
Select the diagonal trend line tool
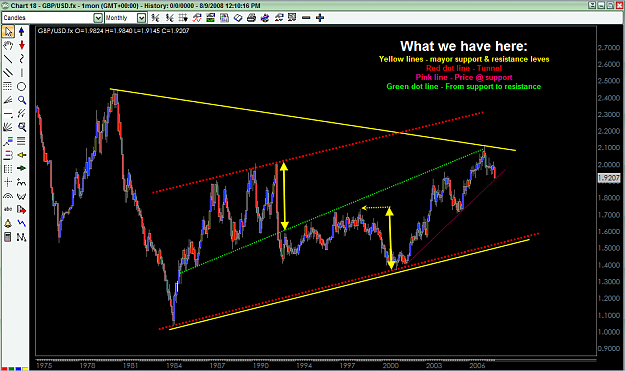coord(8,59)
